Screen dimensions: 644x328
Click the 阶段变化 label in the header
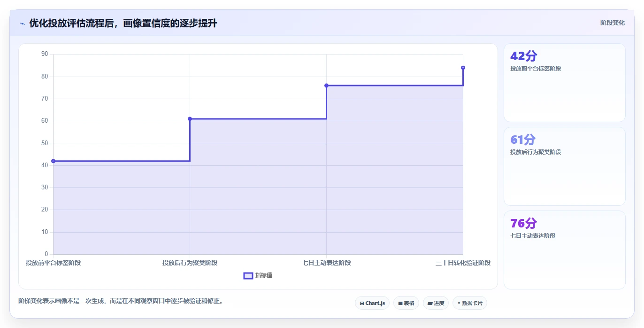pos(612,23)
